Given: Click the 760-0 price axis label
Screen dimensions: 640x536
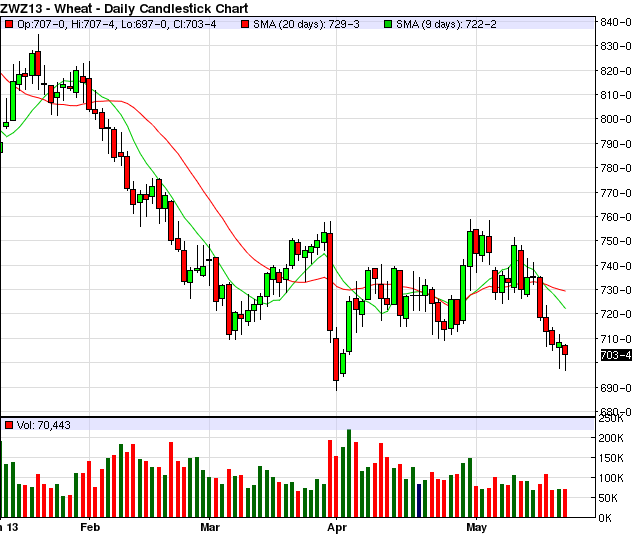Looking at the screenshot, I should 616,217.
